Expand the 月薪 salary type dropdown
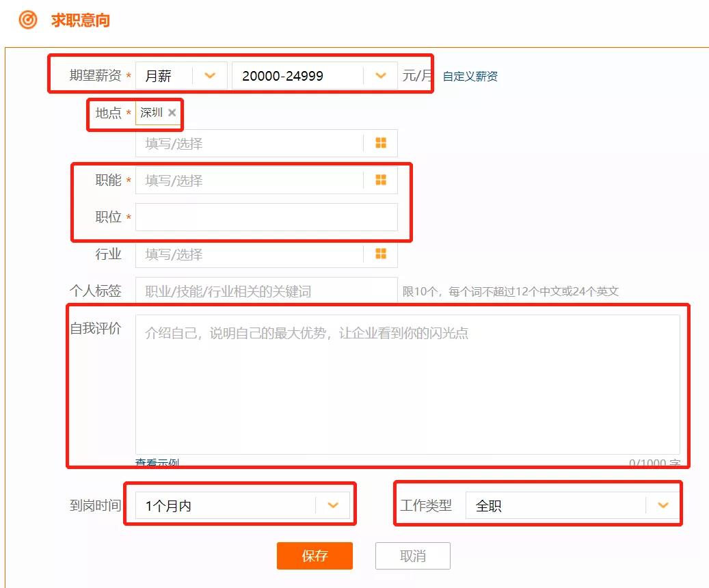The height and width of the screenshot is (588, 709). [210, 76]
